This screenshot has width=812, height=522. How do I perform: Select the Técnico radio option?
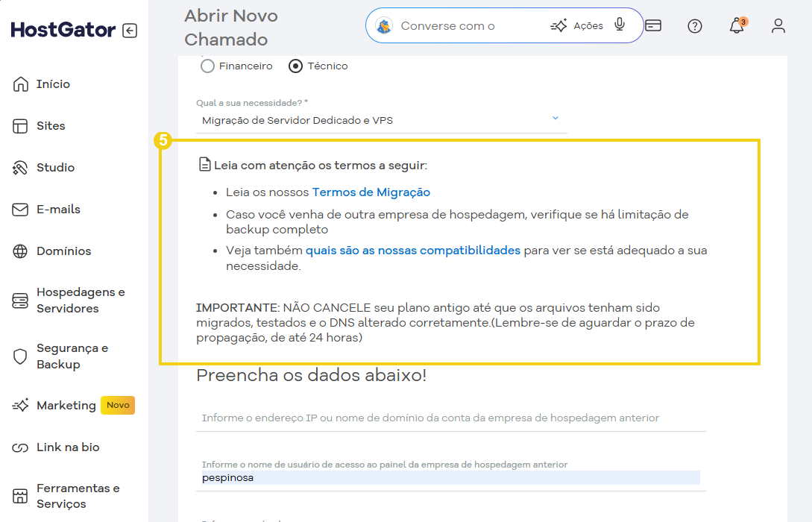[296, 66]
